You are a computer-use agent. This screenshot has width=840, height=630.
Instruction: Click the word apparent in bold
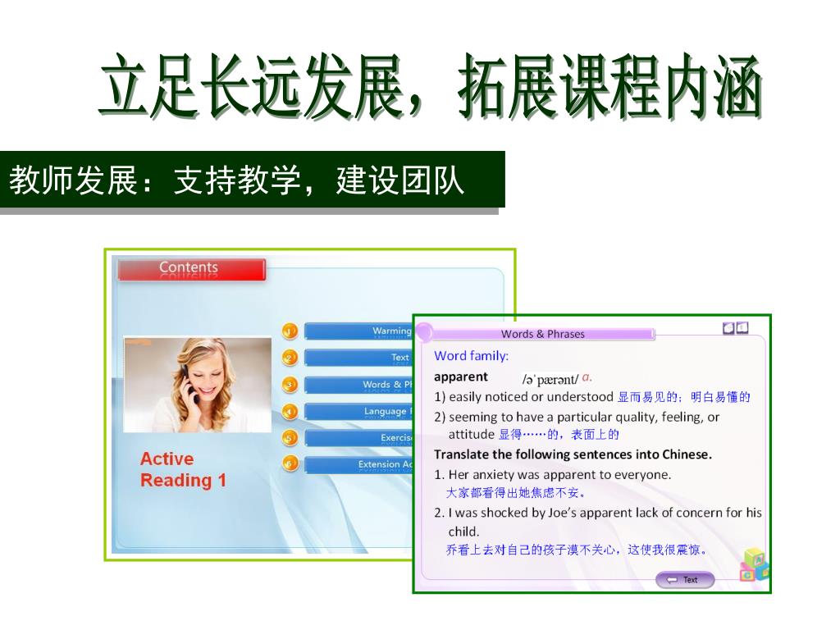click(x=461, y=377)
